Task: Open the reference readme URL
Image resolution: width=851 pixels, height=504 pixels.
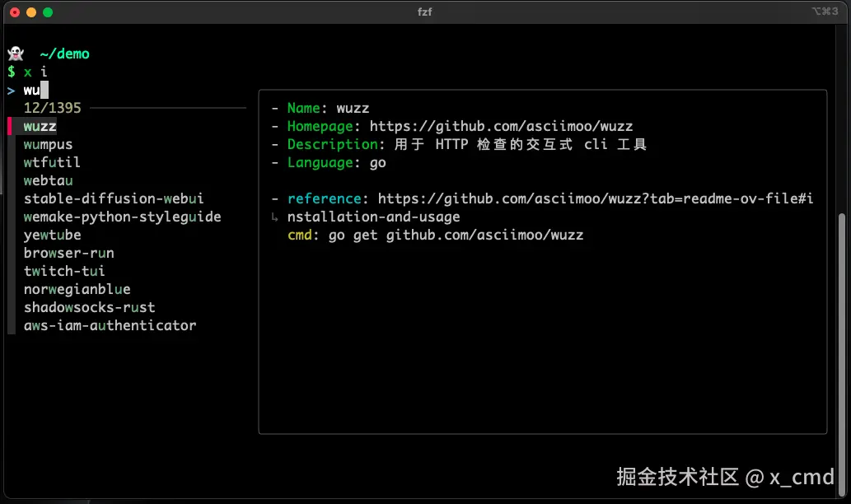Action: point(550,208)
